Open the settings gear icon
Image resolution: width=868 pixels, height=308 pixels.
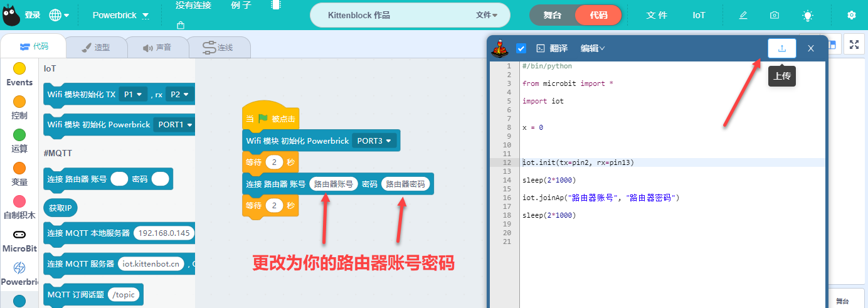pyautogui.click(x=851, y=15)
